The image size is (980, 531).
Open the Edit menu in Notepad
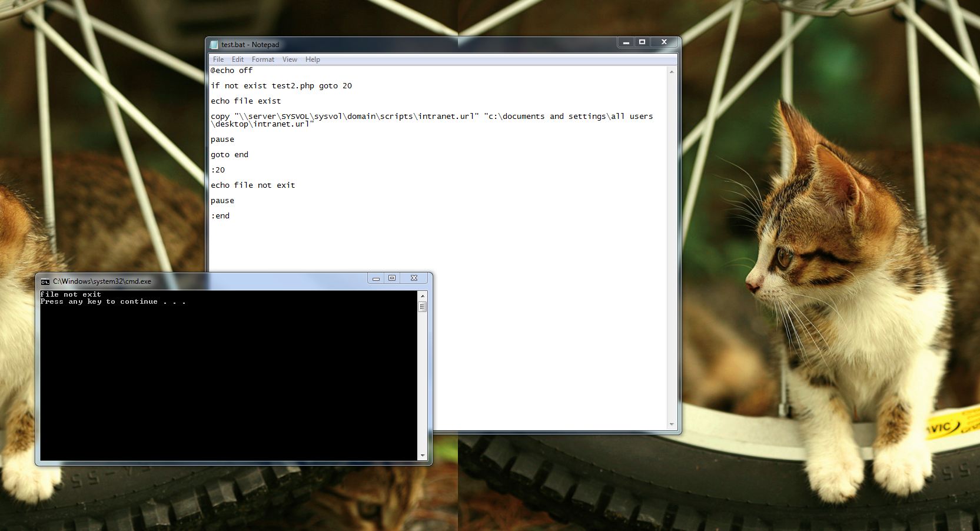click(x=238, y=59)
